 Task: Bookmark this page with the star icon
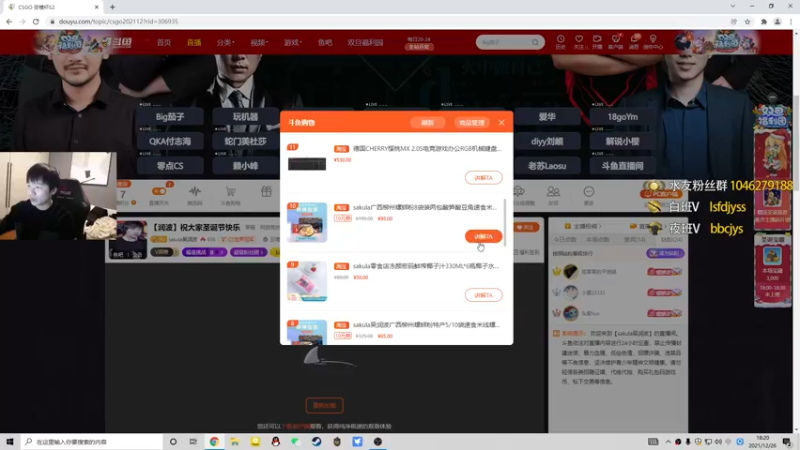click(x=747, y=21)
